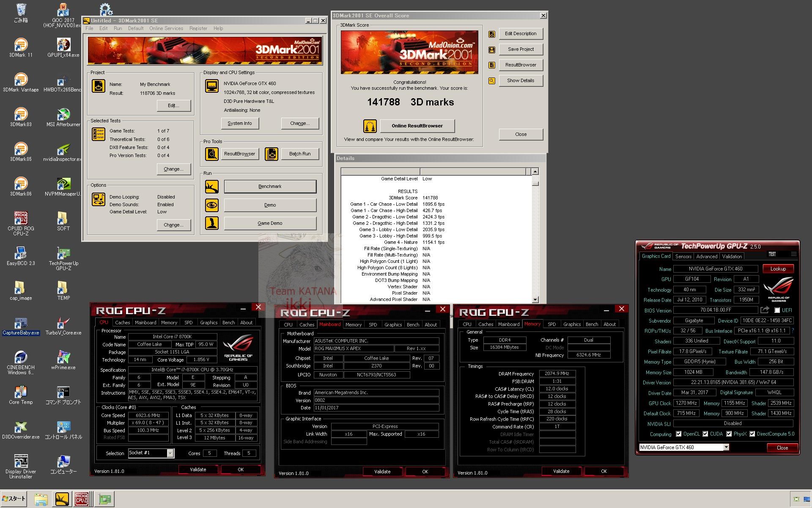Open the Display Driver Uninstaller icon
The image size is (812, 508).
click(21, 467)
